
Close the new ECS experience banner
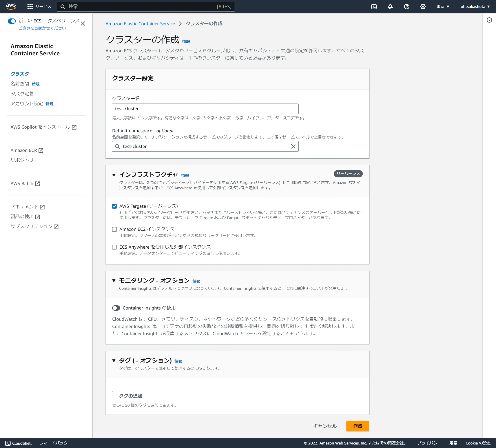point(83,24)
